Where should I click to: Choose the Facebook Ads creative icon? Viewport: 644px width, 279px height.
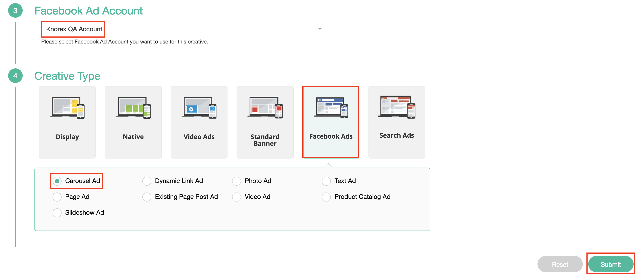tap(331, 108)
